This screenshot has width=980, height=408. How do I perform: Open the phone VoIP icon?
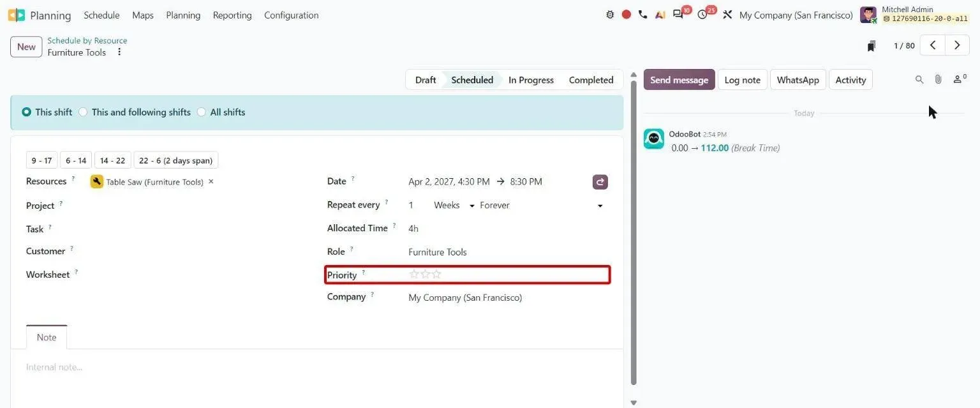pos(643,15)
